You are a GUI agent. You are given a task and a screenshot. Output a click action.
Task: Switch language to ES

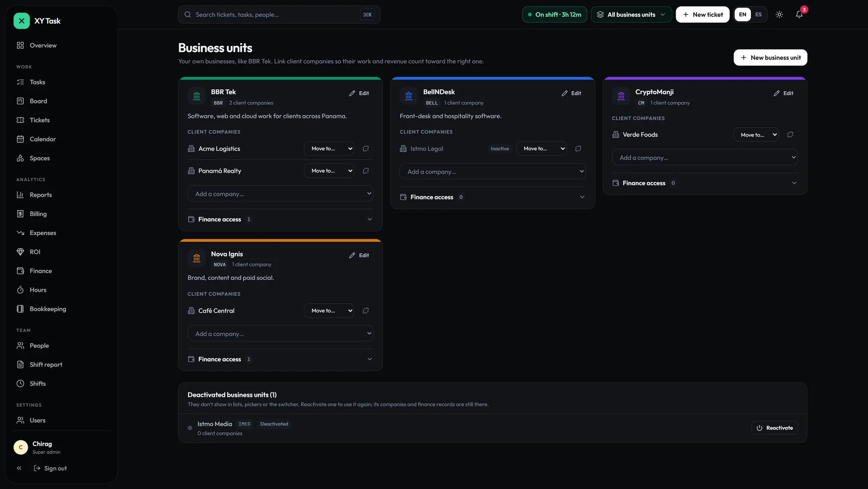point(759,15)
